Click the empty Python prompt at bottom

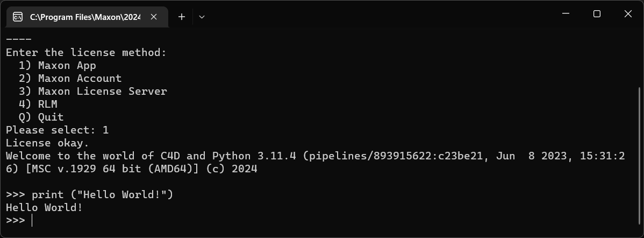point(32,220)
